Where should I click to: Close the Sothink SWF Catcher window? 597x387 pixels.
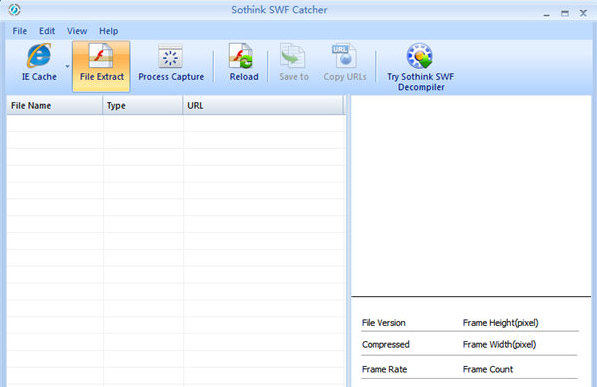(x=583, y=13)
